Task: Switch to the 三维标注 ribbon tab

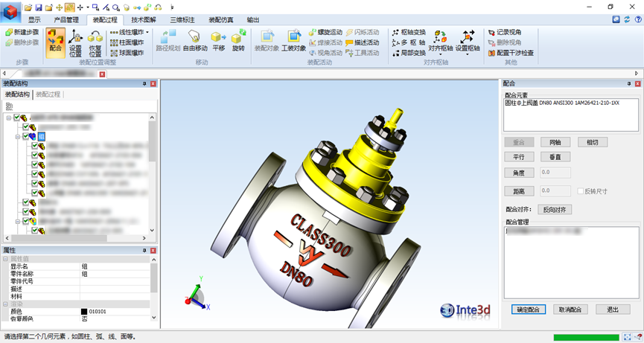Action: 182,19
